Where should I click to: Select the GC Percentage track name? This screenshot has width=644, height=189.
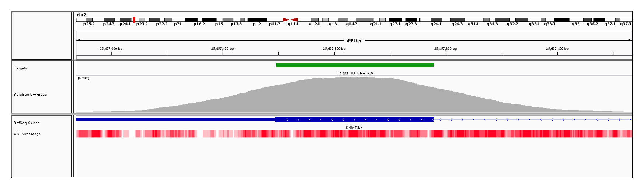(x=27, y=134)
